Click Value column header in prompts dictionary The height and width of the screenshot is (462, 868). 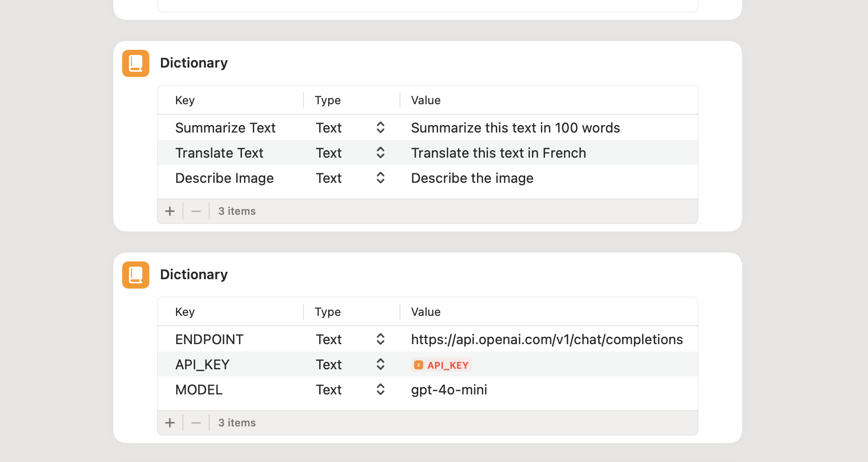426,100
